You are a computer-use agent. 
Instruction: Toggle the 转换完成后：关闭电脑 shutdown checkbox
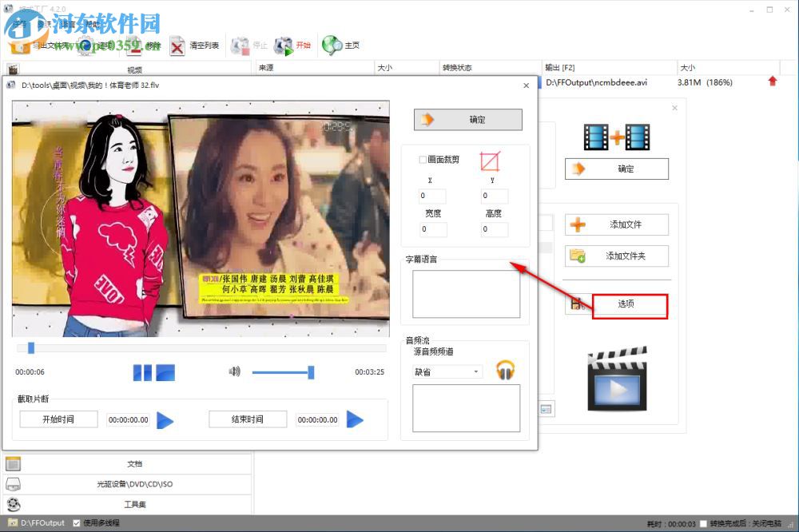pyautogui.click(x=703, y=524)
